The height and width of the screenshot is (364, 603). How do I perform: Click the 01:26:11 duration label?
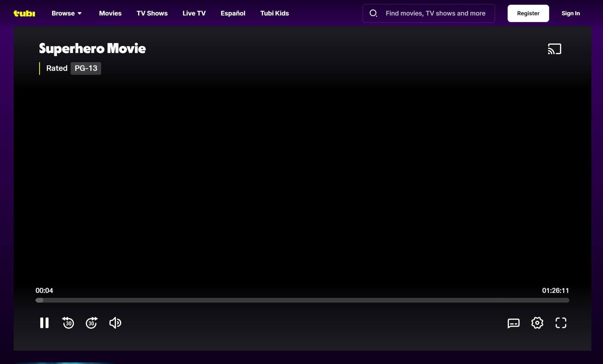point(555,291)
